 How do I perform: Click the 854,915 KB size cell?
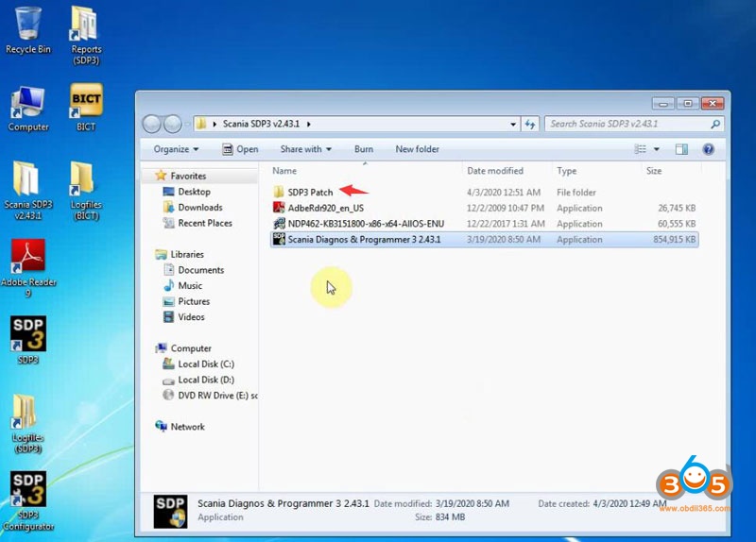pos(674,239)
